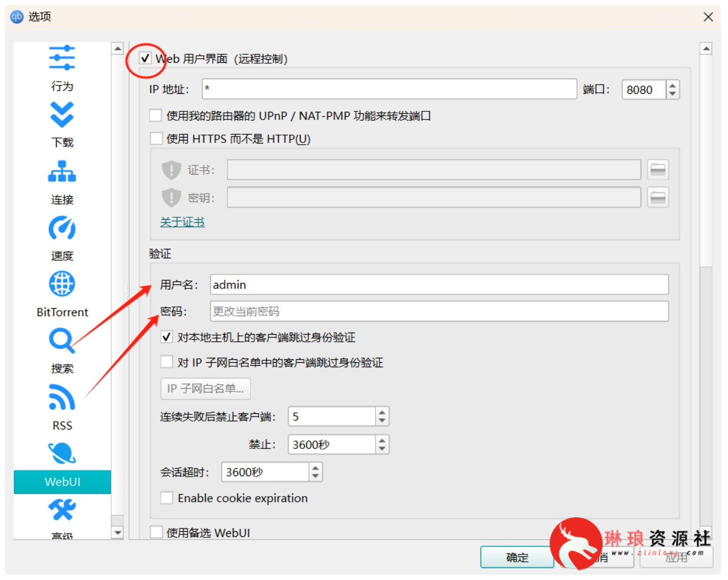Increase 连续失败后禁止客户端 count
This screenshot has height=580, width=728.
pos(382,412)
